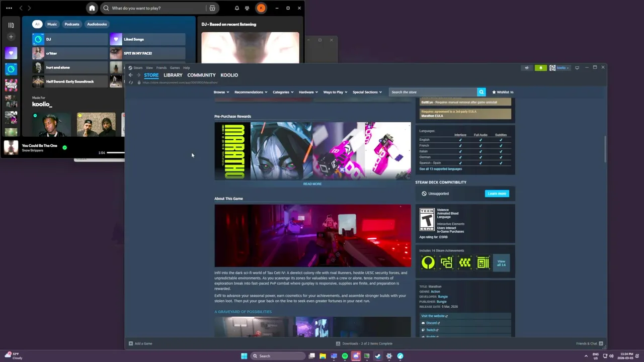Image resolution: width=644 pixels, height=362 pixels.
Task: Open Steam announcements megaphone icon
Action: 527,68
